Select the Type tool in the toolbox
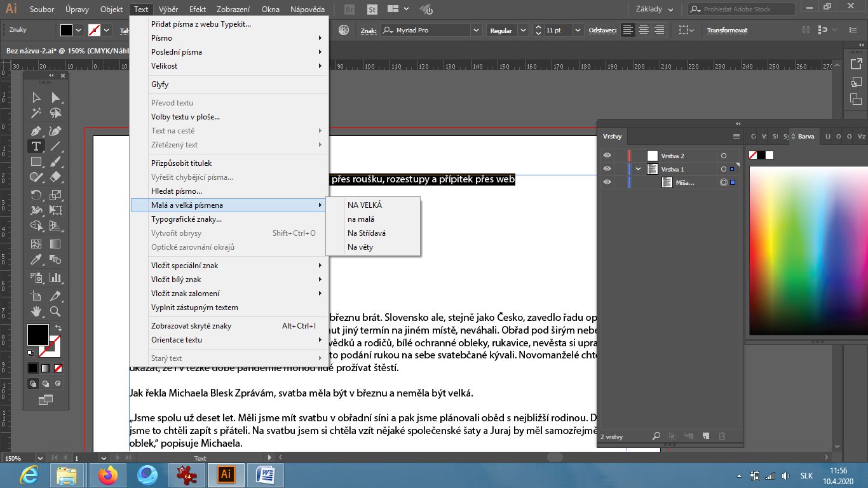 pos(36,146)
